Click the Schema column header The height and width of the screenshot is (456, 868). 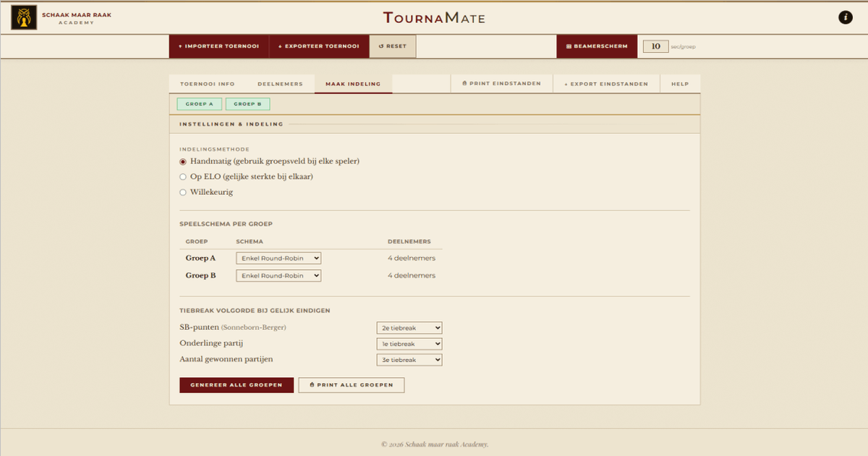[x=250, y=242]
